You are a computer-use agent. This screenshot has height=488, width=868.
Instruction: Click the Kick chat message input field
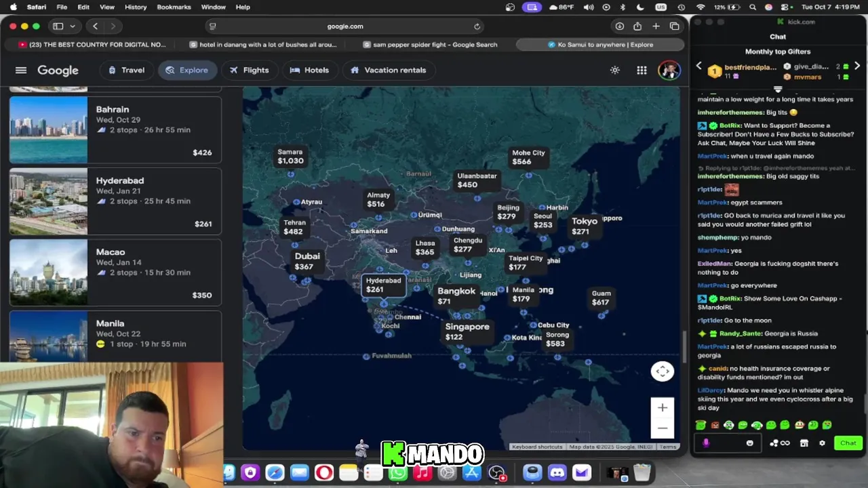tap(729, 443)
